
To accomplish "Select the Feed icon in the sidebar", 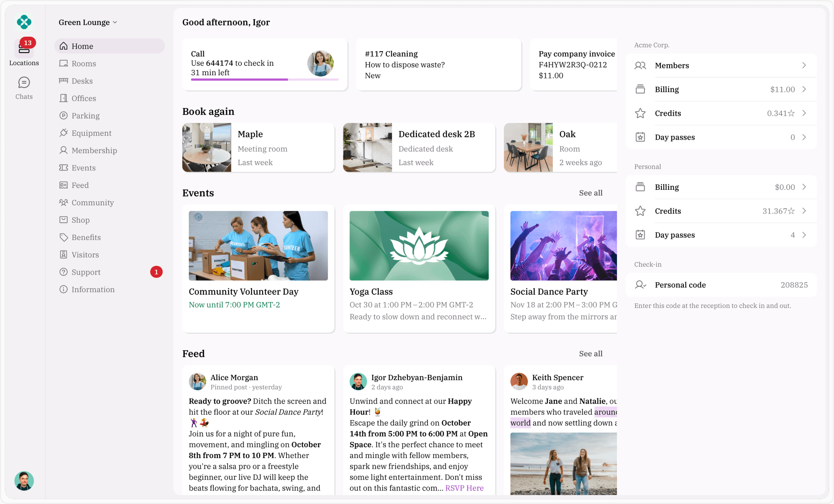I will pyautogui.click(x=63, y=185).
